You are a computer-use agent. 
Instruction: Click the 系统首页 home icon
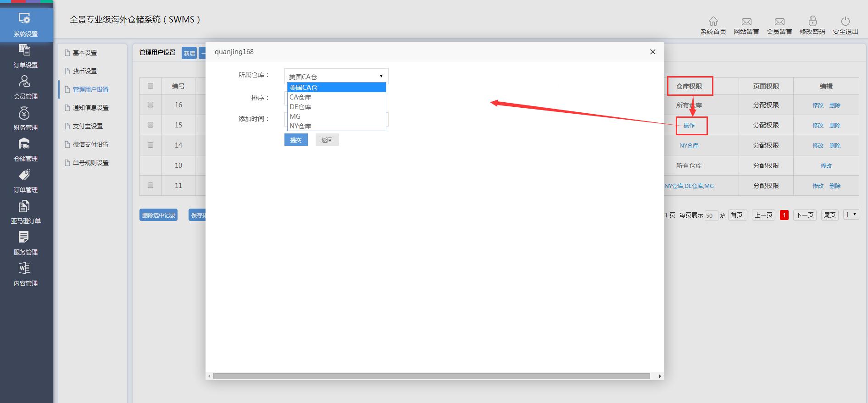pyautogui.click(x=713, y=25)
